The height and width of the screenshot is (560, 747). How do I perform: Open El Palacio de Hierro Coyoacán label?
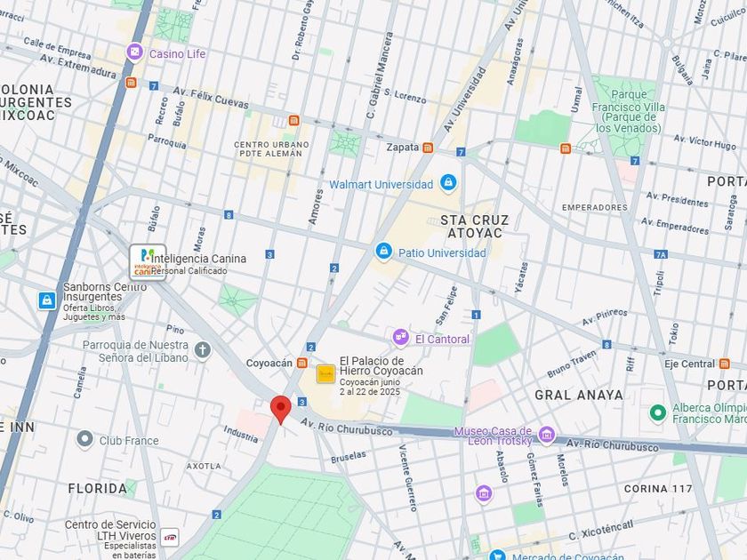click(x=382, y=365)
